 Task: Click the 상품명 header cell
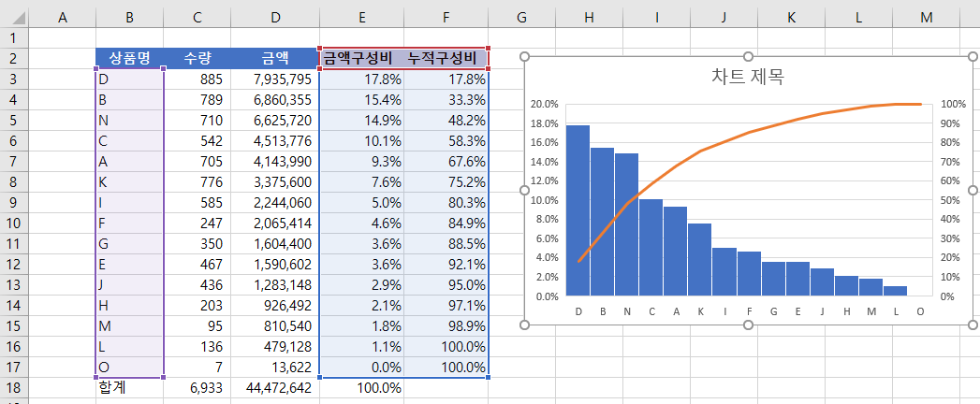(x=129, y=58)
